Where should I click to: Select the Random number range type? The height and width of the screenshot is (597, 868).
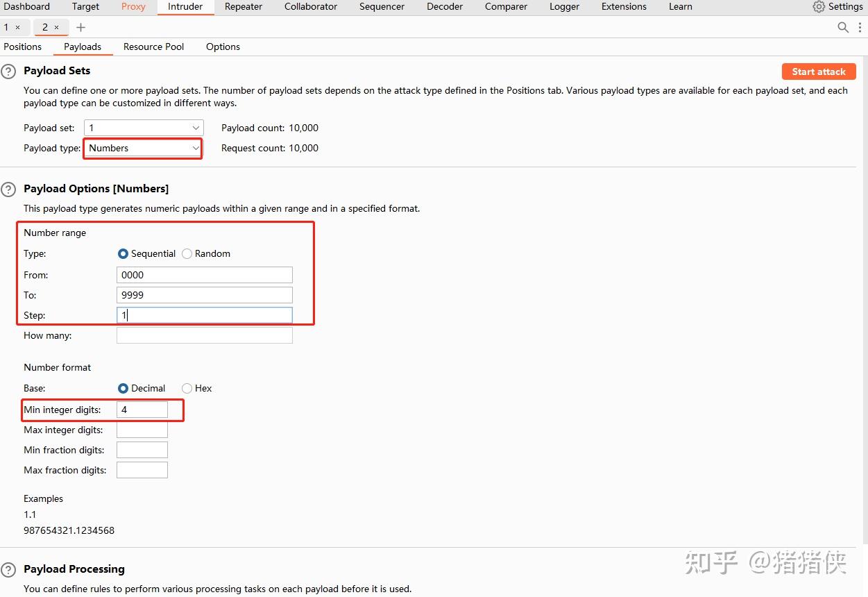pyautogui.click(x=186, y=253)
